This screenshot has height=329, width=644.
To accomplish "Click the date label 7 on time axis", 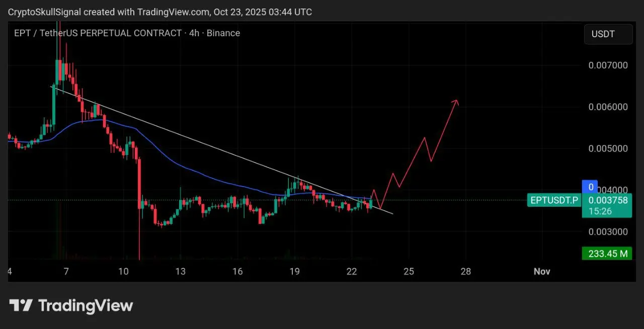I will pos(66,272).
